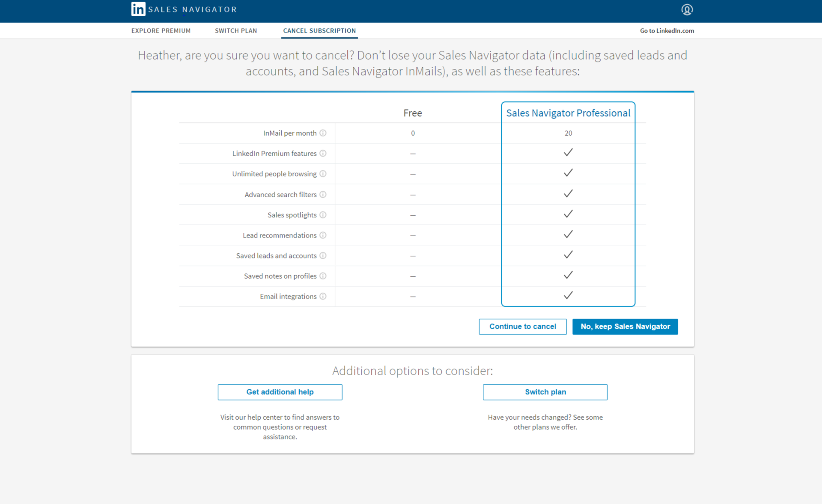Click info icon next to InMail per month
822x504 pixels.
(323, 133)
